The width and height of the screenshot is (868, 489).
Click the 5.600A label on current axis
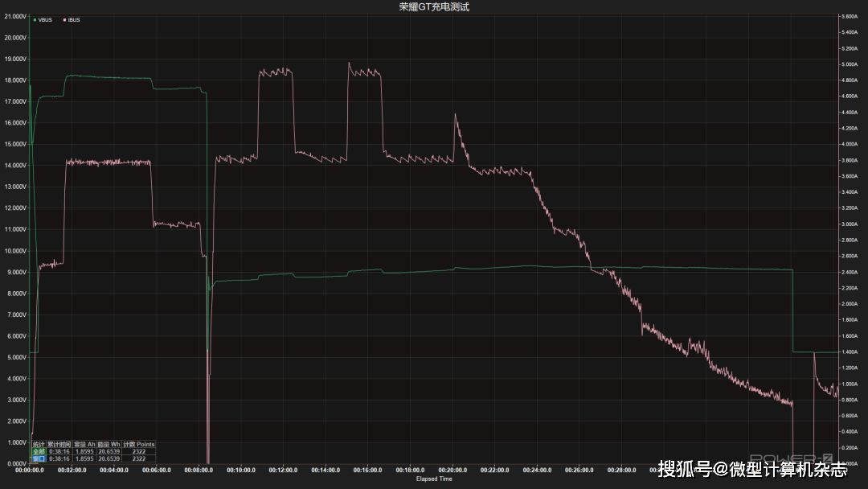pos(850,17)
